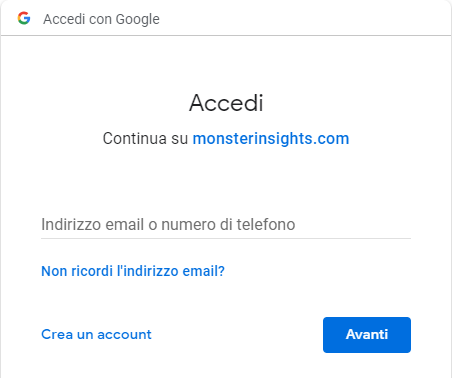Click the word telefono in the input placeholder
The height and width of the screenshot is (378, 452).
[266, 224]
